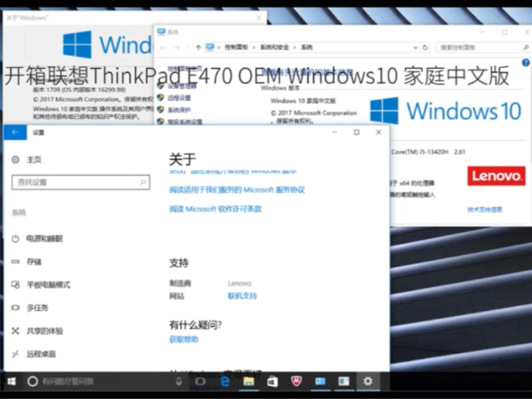Click the 有什么疑问? heading
Viewport: 532px width, 399px height.
point(195,325)
